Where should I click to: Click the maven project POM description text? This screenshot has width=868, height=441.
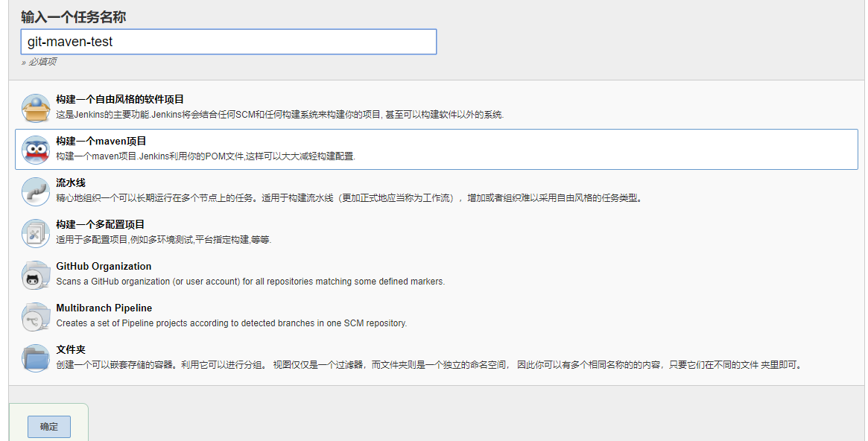[206, 156]
